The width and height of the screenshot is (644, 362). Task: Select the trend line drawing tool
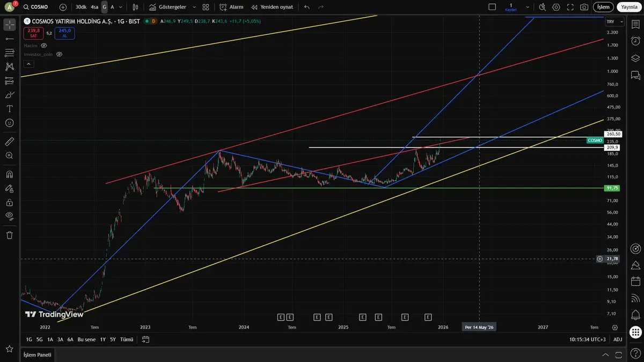click(x=9, y=39)
